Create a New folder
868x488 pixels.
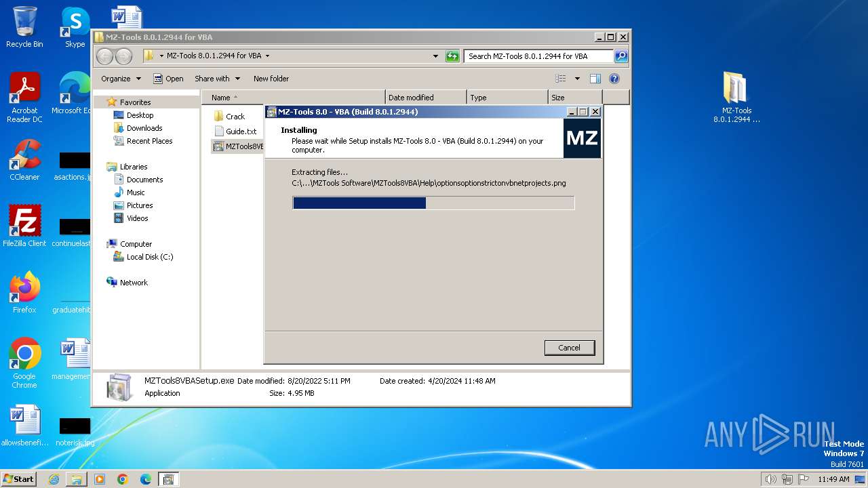coord(271,79)
